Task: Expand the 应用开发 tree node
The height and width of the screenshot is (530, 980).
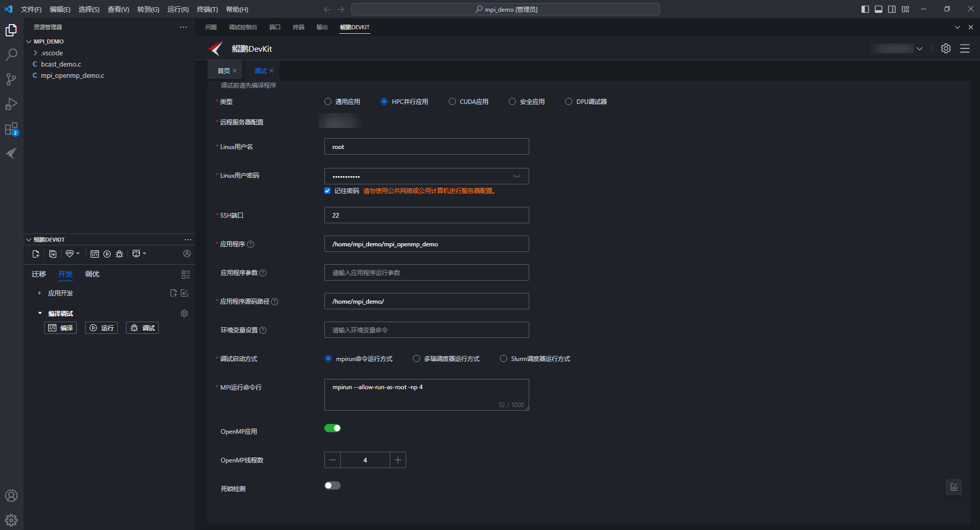Action: (39, 293)
